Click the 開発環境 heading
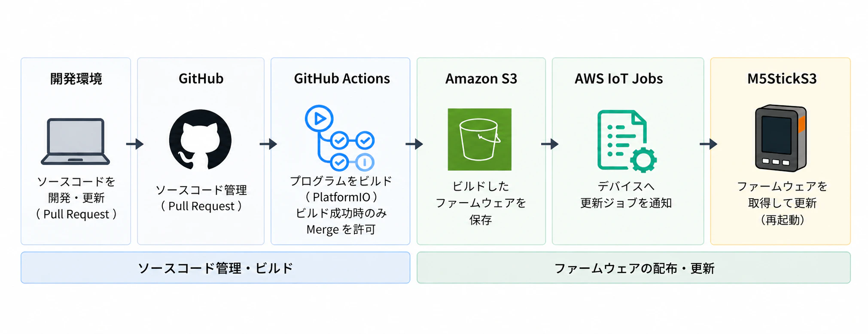This screenshot has width=868, height=334. point(76,79)
